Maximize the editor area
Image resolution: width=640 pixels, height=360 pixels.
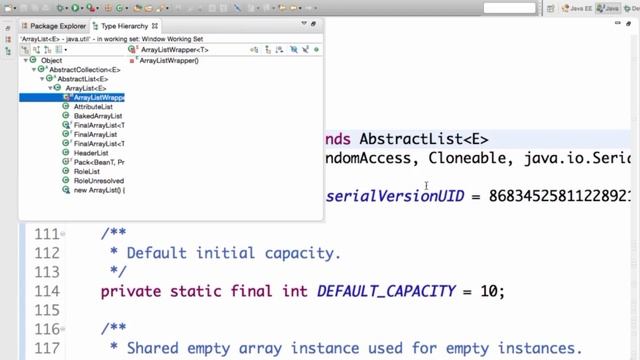pyautogui.click(x=629, y=24)
